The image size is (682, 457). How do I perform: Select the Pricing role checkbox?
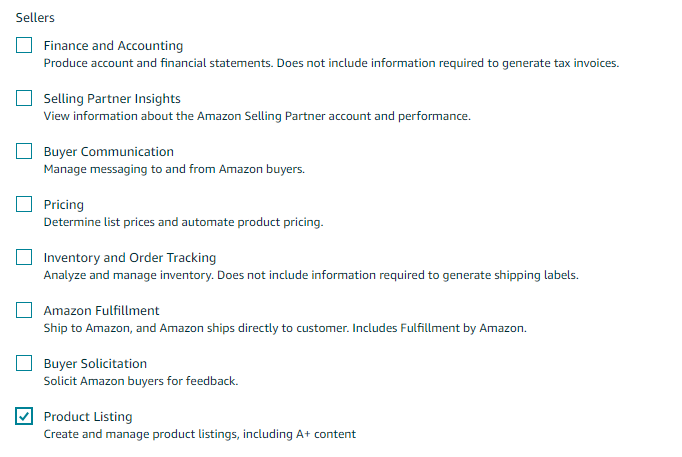[24, 204]
